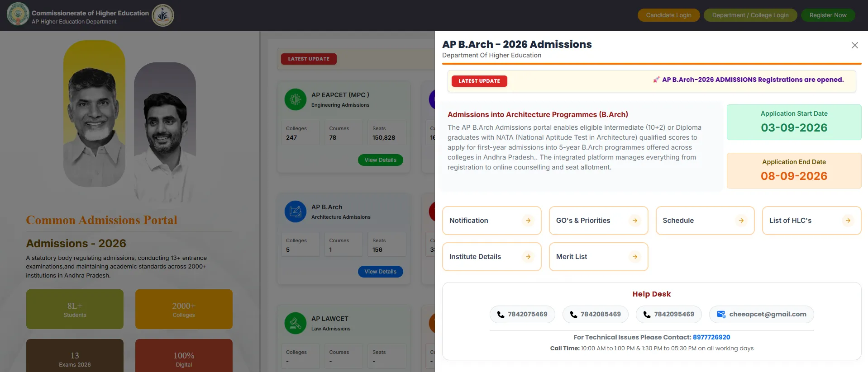
Task: Open the Notification link card
Action: tap(492, 221)
